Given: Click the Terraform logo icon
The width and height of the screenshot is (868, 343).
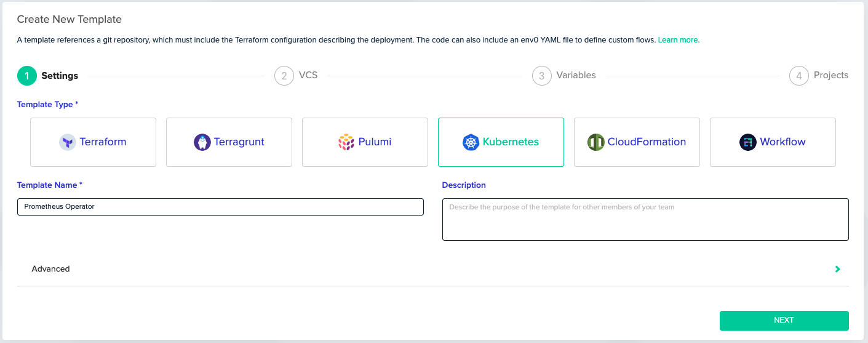Looking at the screenshot, I should (x=68, y=142).
